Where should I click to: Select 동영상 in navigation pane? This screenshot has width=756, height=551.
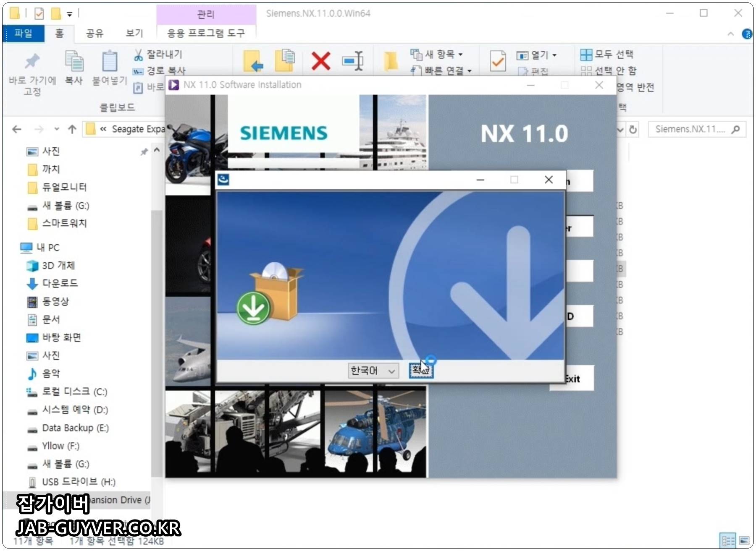click(48, 301)
